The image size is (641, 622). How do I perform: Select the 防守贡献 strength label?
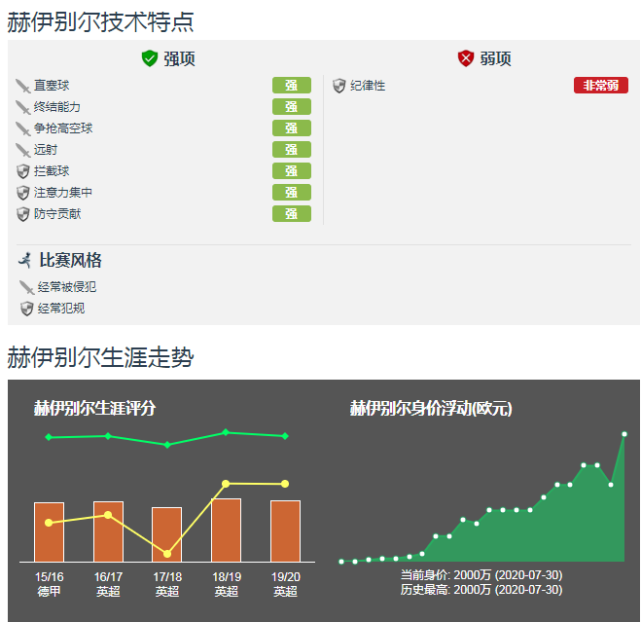(57, 214)
